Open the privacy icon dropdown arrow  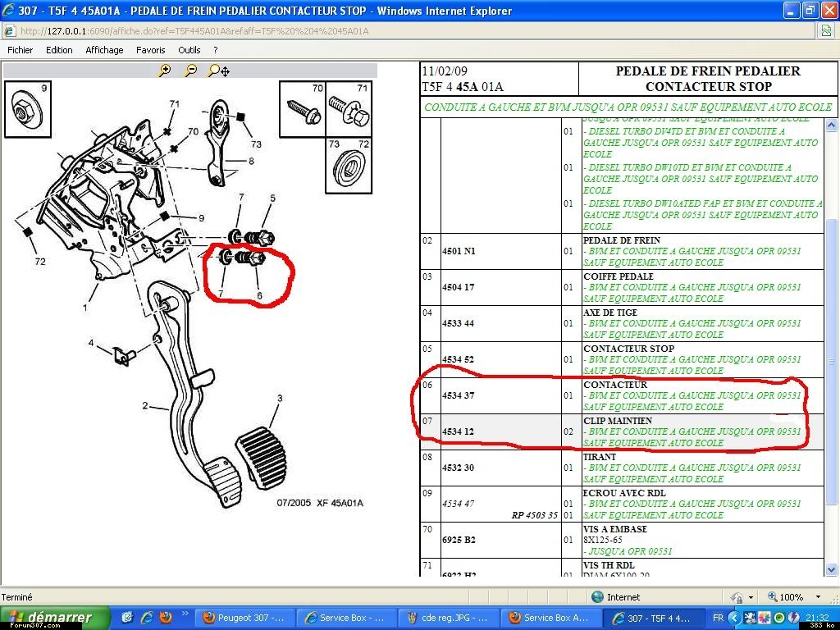(x=751, y=597)
